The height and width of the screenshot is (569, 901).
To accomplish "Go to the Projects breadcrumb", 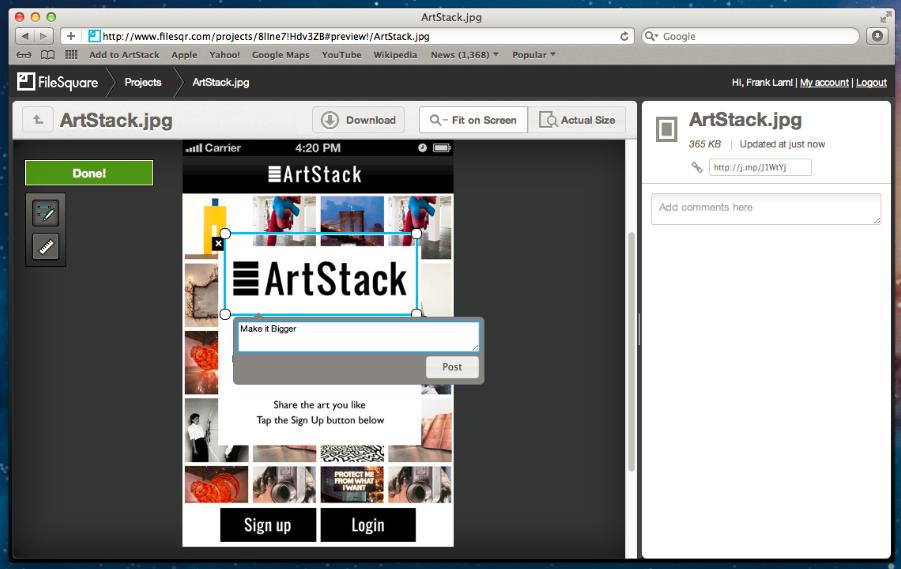I will pos(143,82).
